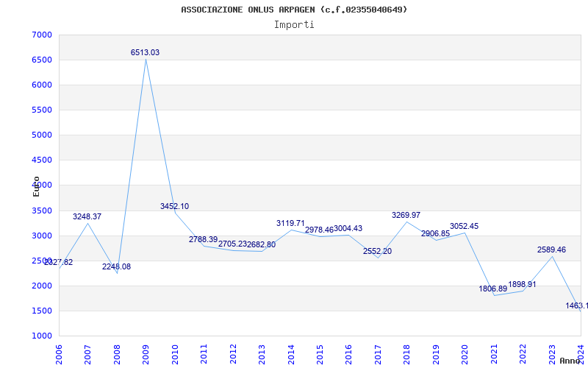This screenshot has height=368, width=588.
Task: Click the 2020 x-axis year label
Action: (465, 354)
